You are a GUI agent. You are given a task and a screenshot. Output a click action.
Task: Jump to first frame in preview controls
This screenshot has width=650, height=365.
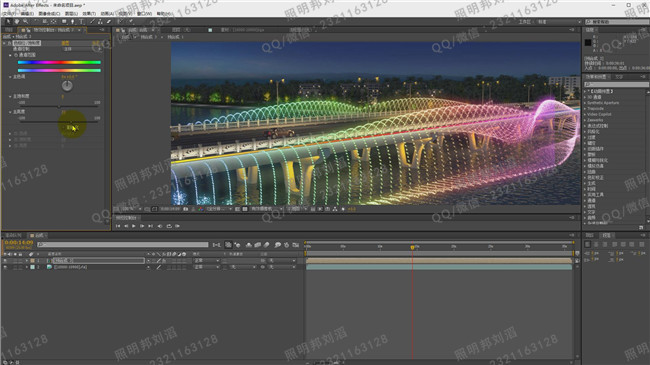pyautogui.click(x=118, y=226)
